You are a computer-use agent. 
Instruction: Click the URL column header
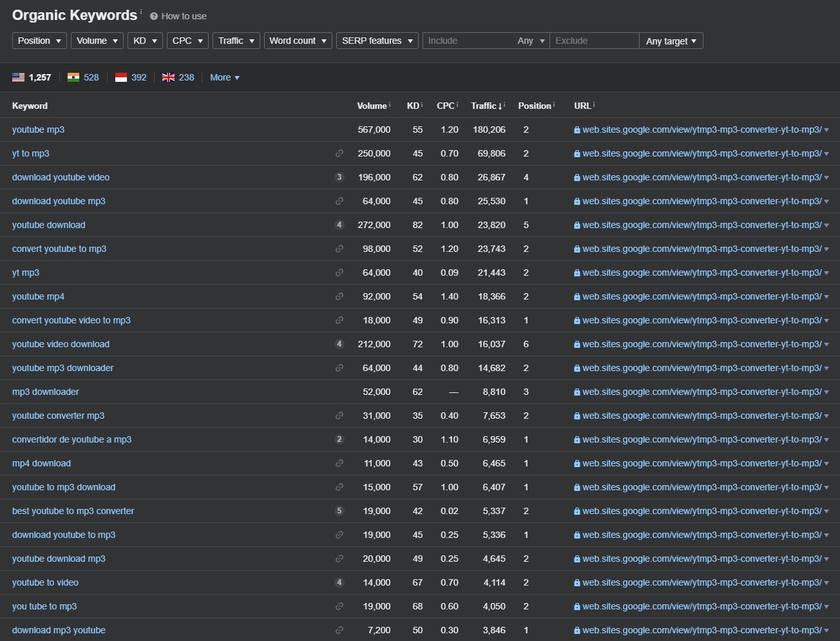point(582,106)
